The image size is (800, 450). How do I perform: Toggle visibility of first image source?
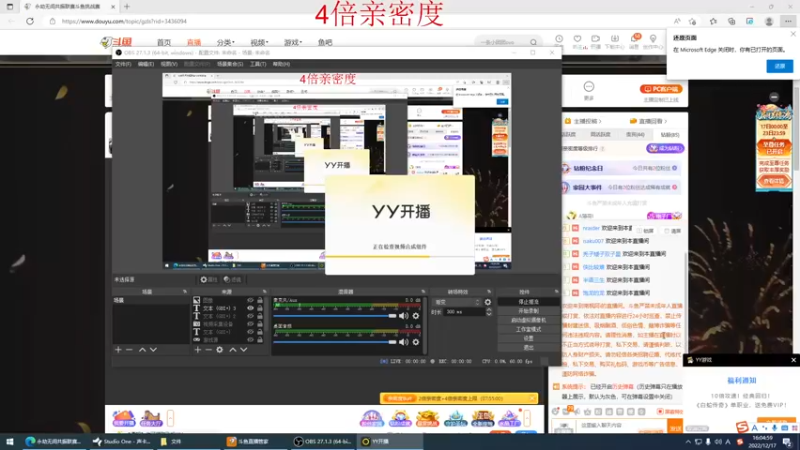[x=250, y=301]
